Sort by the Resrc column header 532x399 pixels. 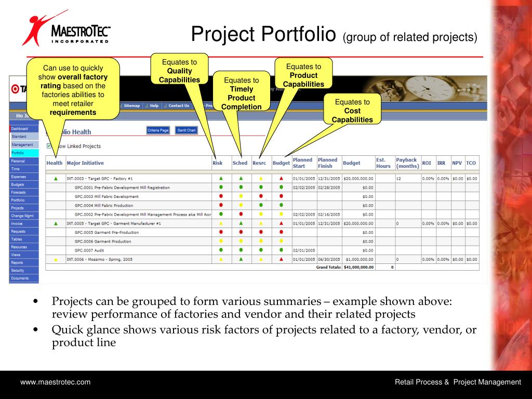click(x=259, y=163)
